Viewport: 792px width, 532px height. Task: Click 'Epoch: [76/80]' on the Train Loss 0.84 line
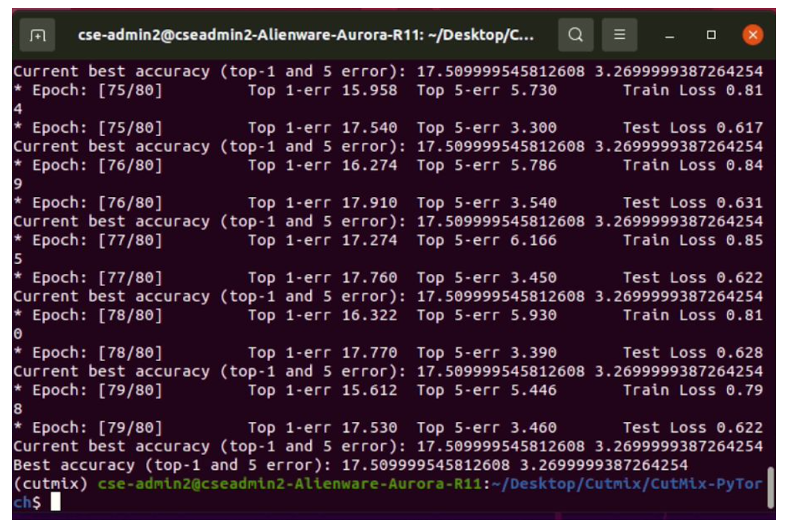(97, 165)
